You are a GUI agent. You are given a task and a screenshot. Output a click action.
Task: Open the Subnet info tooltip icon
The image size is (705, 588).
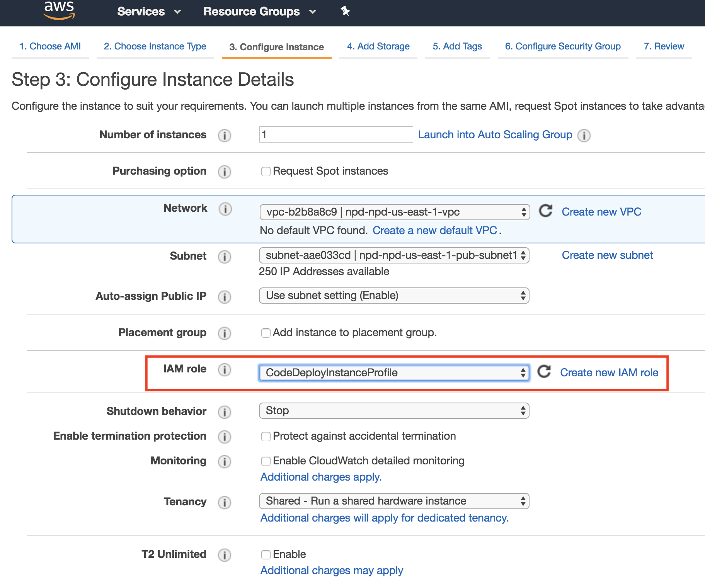(x=225, y=257)
